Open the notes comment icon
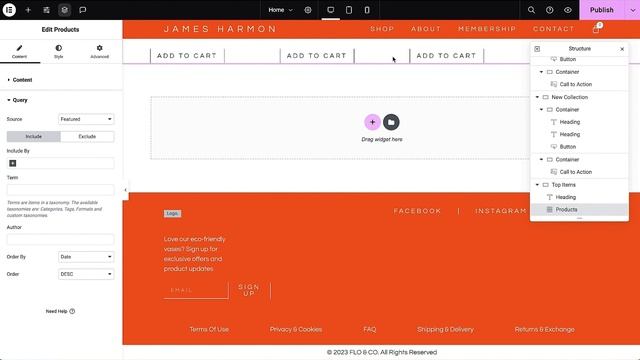The width and height of the screenshot is (640, 360). [x=82, y=10]
